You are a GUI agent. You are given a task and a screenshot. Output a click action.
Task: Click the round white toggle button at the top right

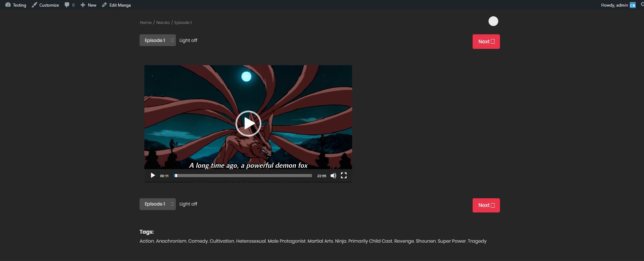coord(493,21)
